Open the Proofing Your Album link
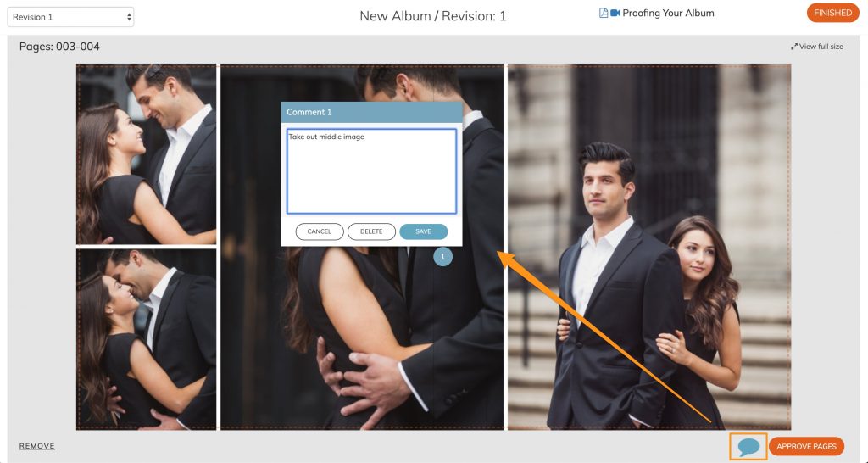Screen dimensions: 868x463 tap(668, 13)
